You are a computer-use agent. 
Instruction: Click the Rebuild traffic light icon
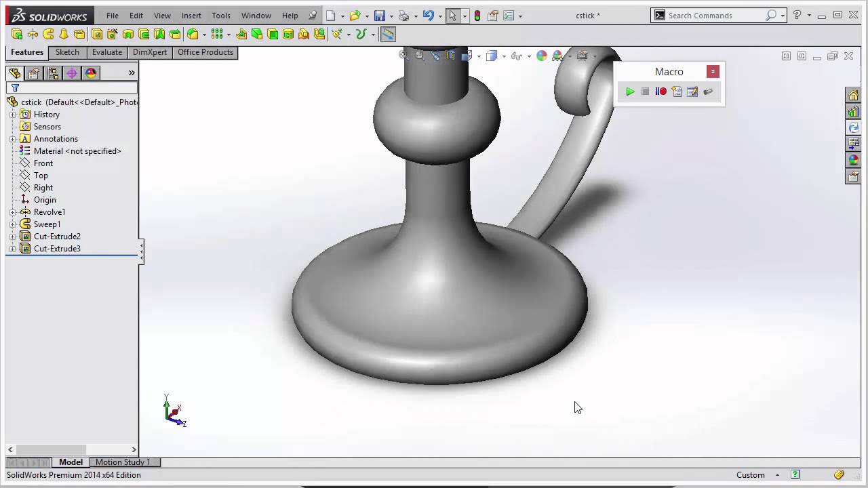(x=477, y=16)
